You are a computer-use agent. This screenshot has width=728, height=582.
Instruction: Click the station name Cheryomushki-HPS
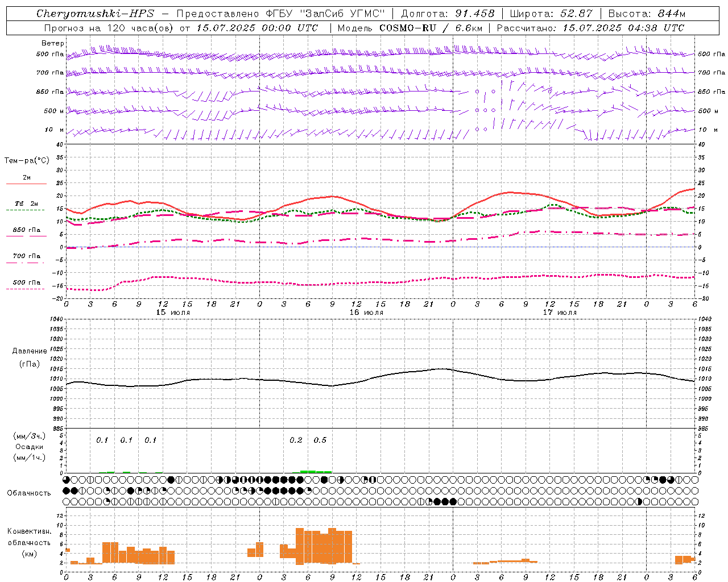[x=95, y=14]
